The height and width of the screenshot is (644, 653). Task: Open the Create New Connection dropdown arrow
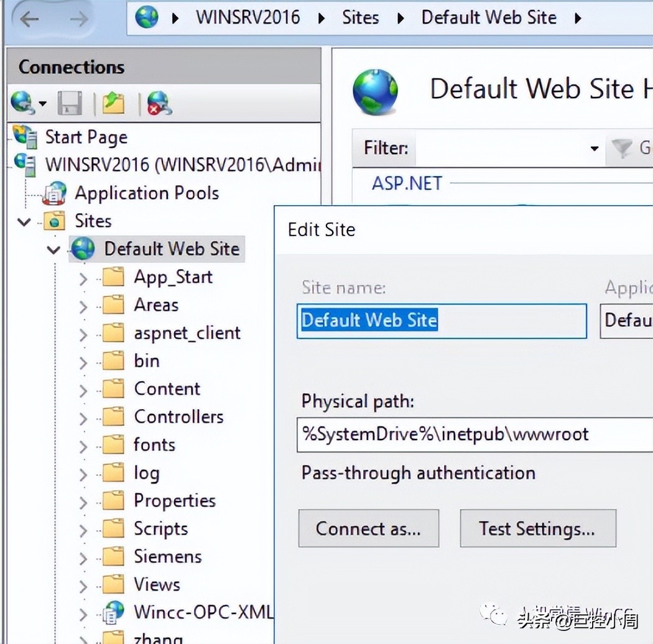point(42,103)
